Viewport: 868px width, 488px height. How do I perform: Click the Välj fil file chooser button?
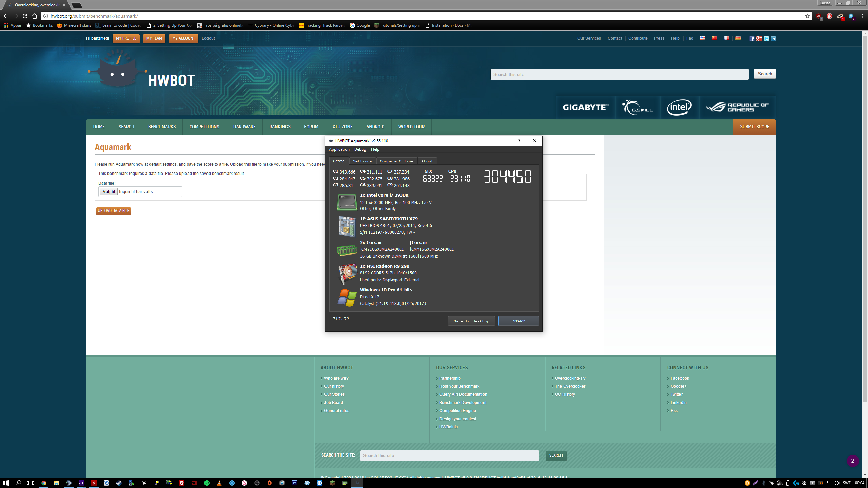tap(108, 192)
